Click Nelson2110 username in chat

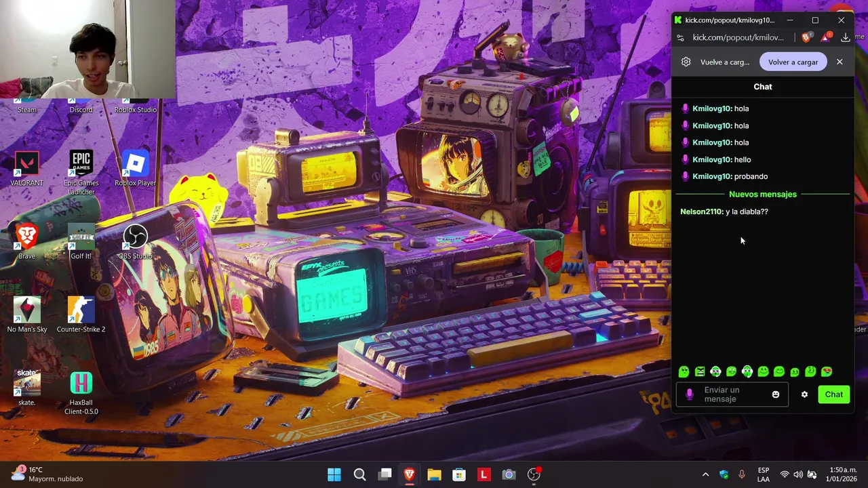tap(702, 211)
